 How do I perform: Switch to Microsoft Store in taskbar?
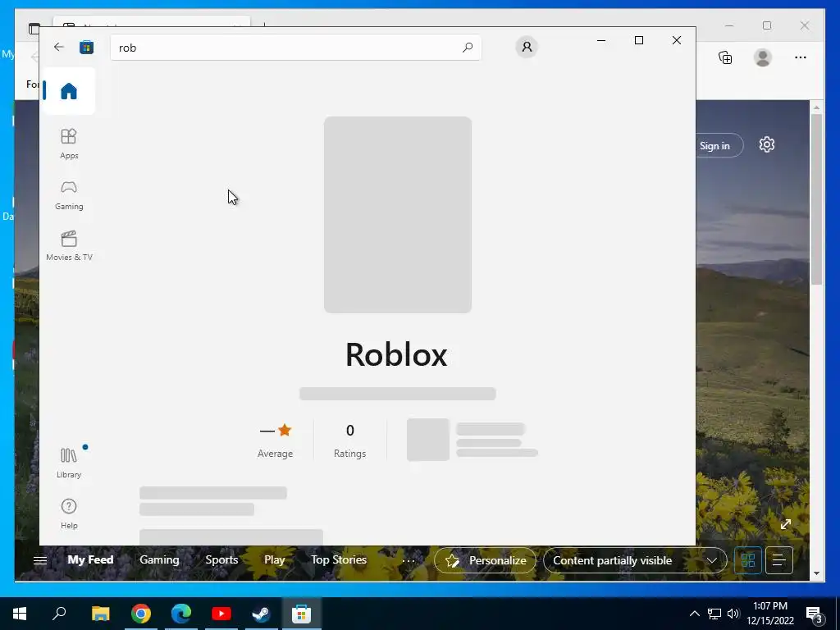(x=302, y=614)
